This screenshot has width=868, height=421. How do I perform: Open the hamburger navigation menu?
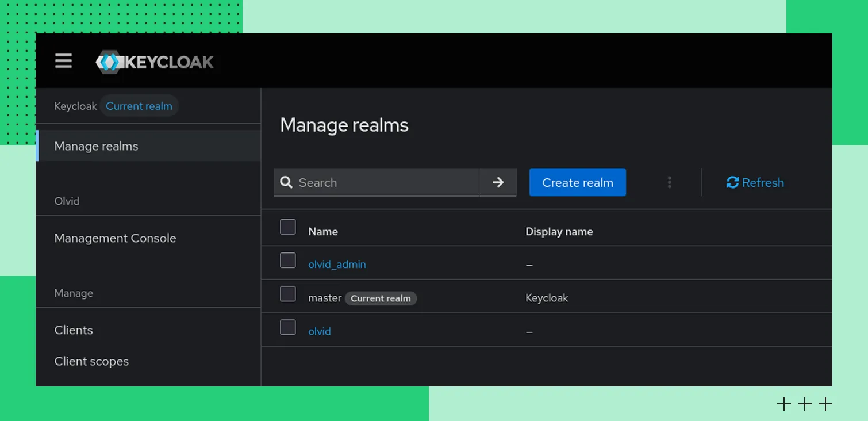(63, 61)
